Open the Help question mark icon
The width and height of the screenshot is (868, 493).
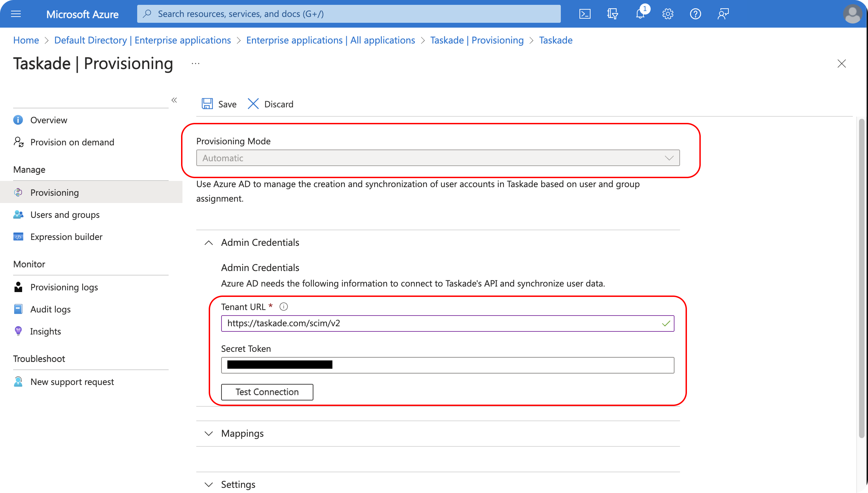(695, 14)
